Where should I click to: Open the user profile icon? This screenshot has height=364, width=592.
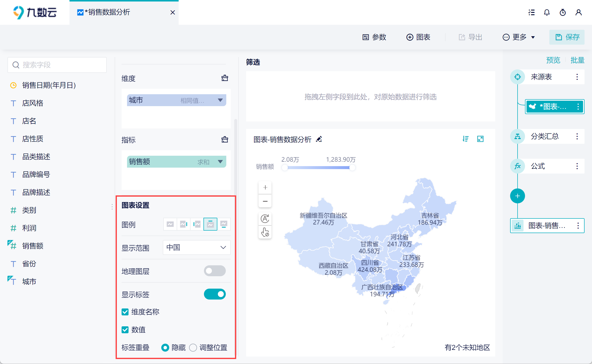(x=578, y=12)
